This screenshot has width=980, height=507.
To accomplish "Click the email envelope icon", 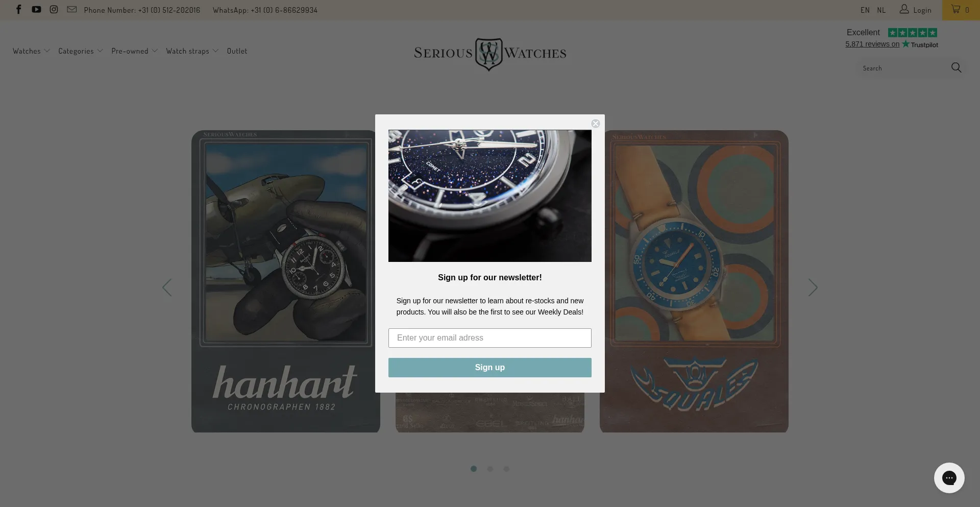I will point(72,10).
